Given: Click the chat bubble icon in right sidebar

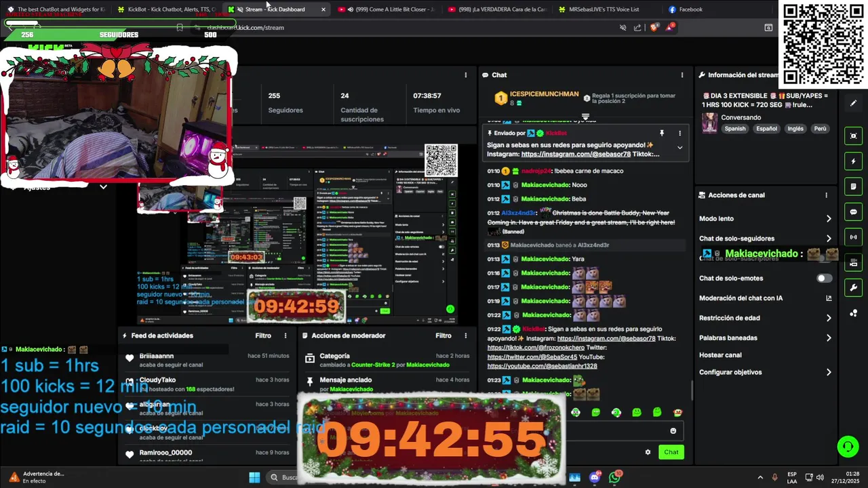Looking at the screenshot, I should pos(854,212).
